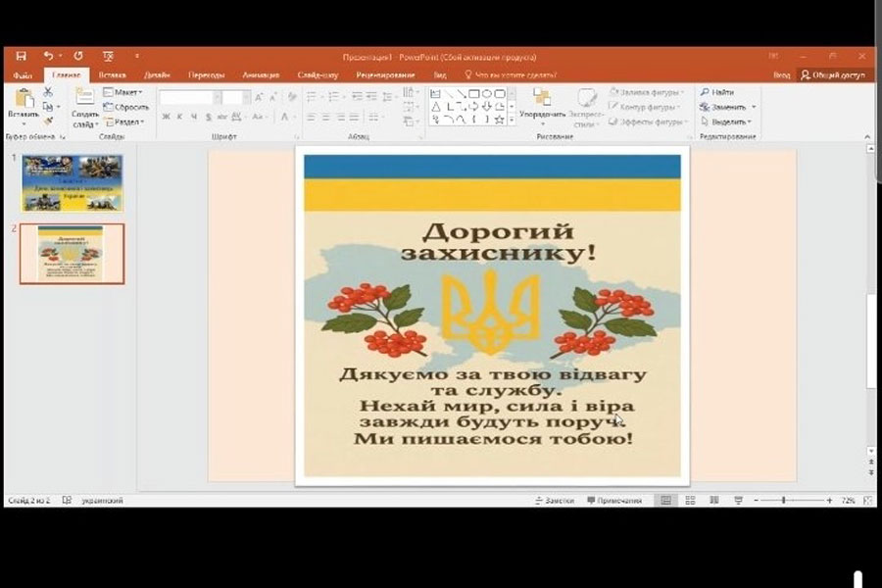Viewport: 882px width, 588px height.
Task: Decrease font size with smaller A
Action: coord(272,97)
